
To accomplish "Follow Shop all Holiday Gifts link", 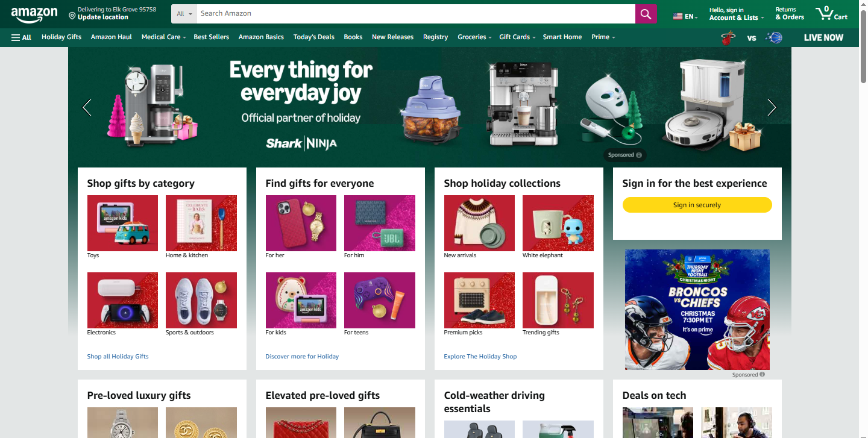I will (118, 356).
